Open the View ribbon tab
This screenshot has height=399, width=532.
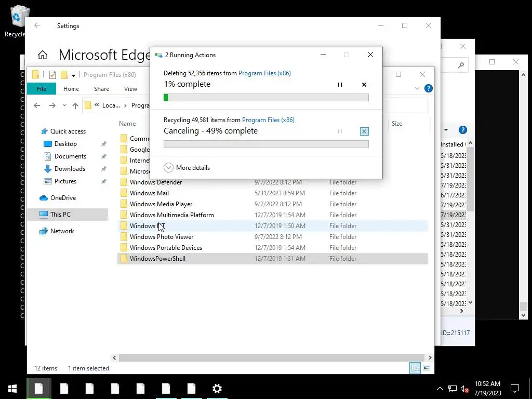(130, 89)
